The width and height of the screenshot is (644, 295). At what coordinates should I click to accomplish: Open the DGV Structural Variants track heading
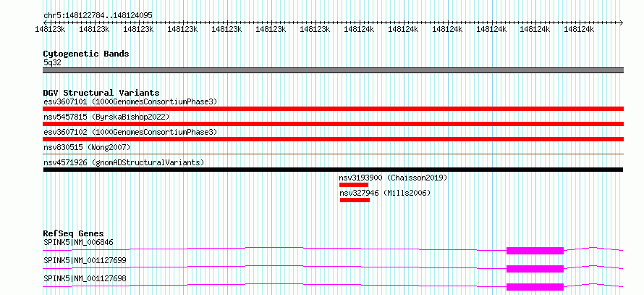[x=101, y=93]
